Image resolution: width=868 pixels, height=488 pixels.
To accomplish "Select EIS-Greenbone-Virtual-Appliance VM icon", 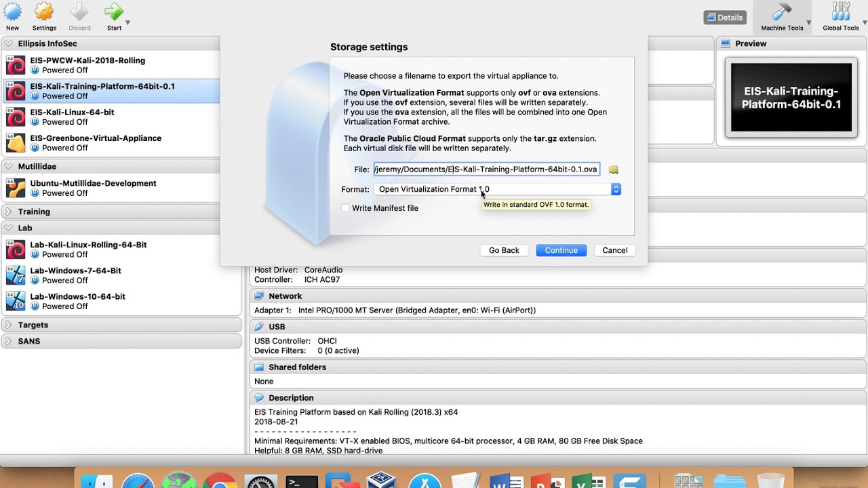I will pos(16,142).
